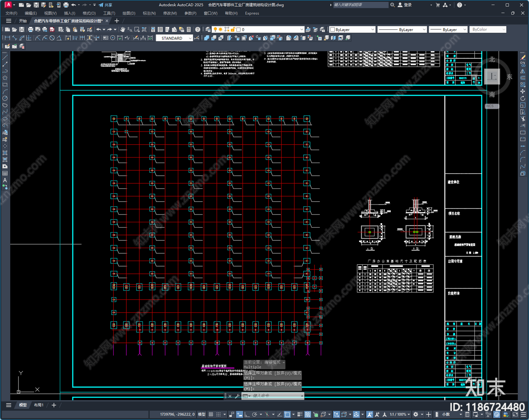Image resolution: width=529 pixels, height=420 pixels.
Task: Open the Layer Properties Manager icon
Action: pos(208,29)
